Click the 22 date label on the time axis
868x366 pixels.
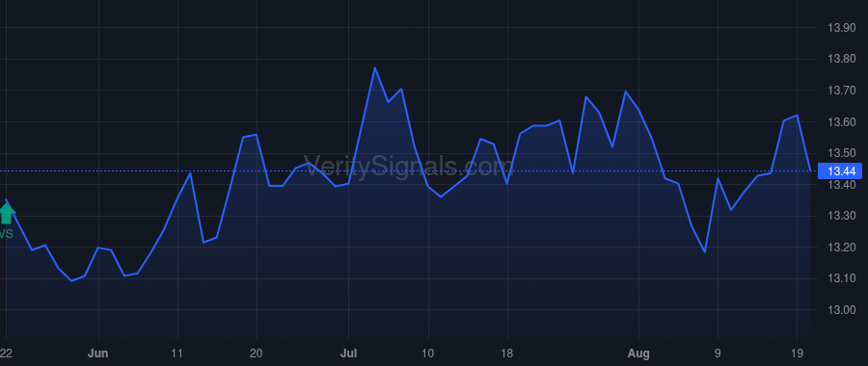(x=6, y=353)
